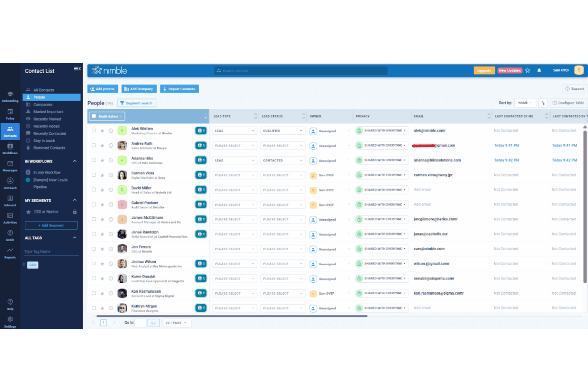This screenshot has height=392, width=588.
Task: Open the Outreach sidebar icon
Action: click(10, 183)
